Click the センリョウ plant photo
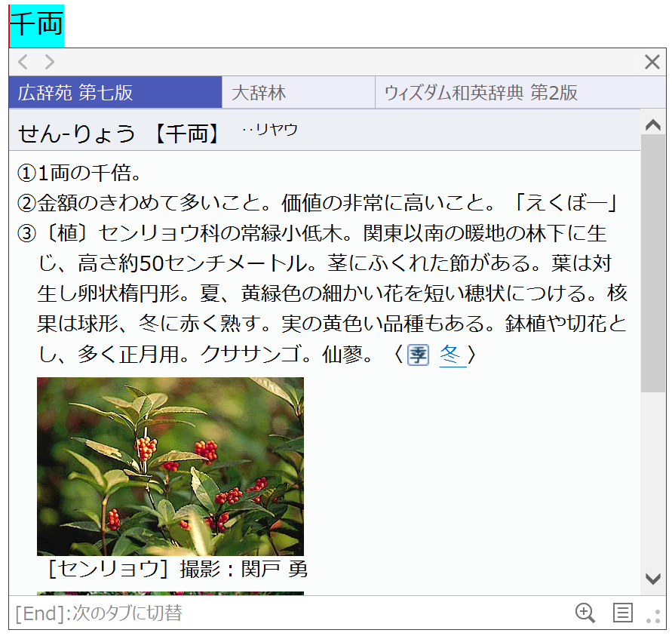Screen dimensions: 672x636 pyautogui.click(x=170, y=466)
